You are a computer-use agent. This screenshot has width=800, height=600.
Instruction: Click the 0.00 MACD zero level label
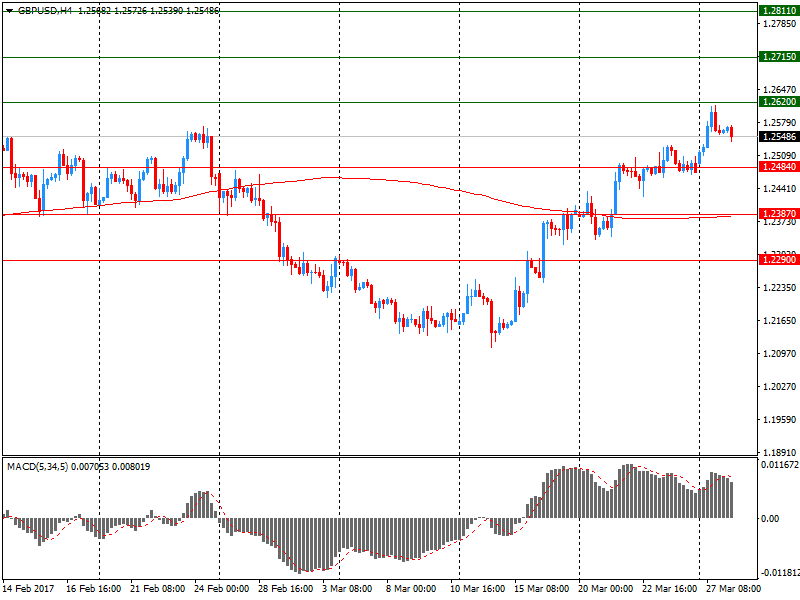tap(771, 518)
